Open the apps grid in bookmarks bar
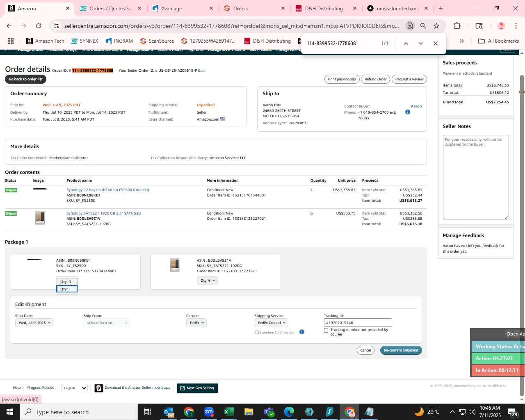This screenshot has height=420, width=525. click(11, 41)
